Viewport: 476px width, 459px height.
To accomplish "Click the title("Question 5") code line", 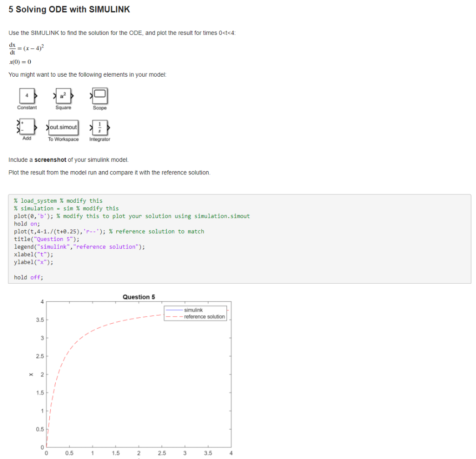I will coord(46,239).
